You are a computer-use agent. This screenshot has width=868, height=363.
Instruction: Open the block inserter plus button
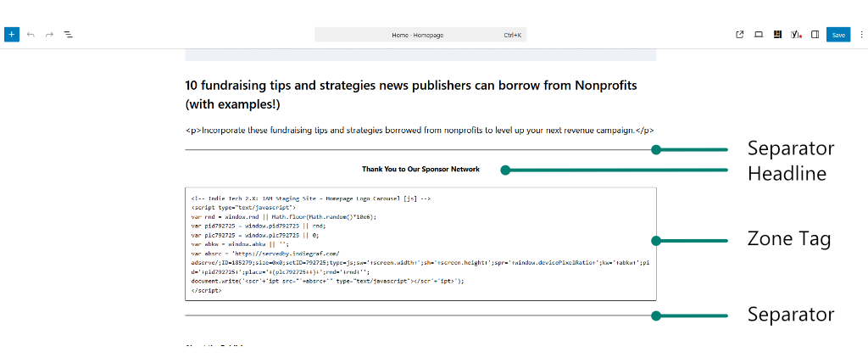pyautogui.click(x=11, y=35)
